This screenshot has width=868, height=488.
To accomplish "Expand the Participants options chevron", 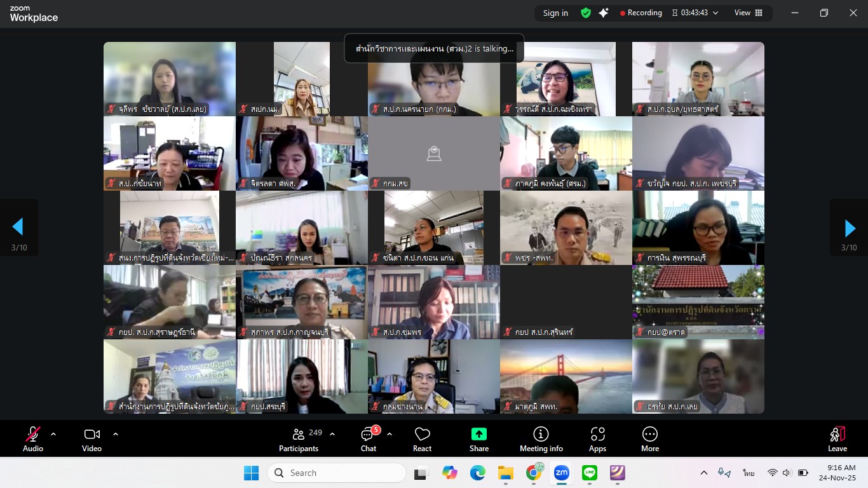I will tap(332, 434).
